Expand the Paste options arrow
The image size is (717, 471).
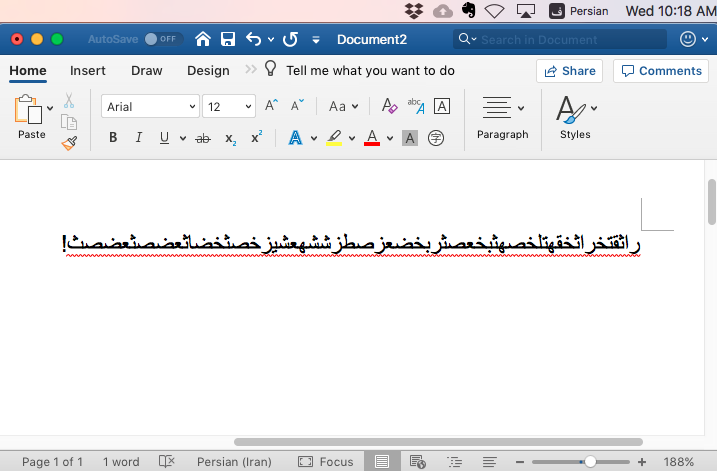pyautogui.click(x=50, y=108)
